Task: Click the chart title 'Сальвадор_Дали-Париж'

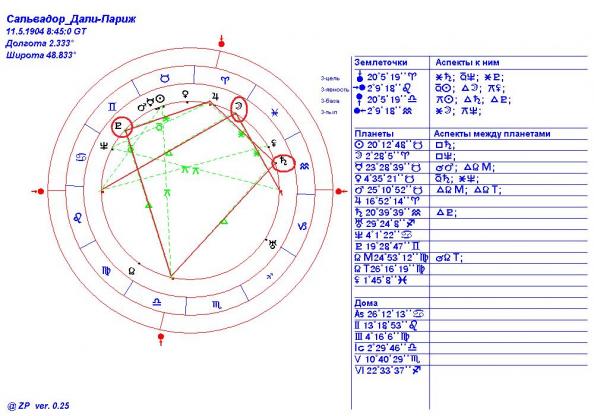Action: click(x=71, y=19)
